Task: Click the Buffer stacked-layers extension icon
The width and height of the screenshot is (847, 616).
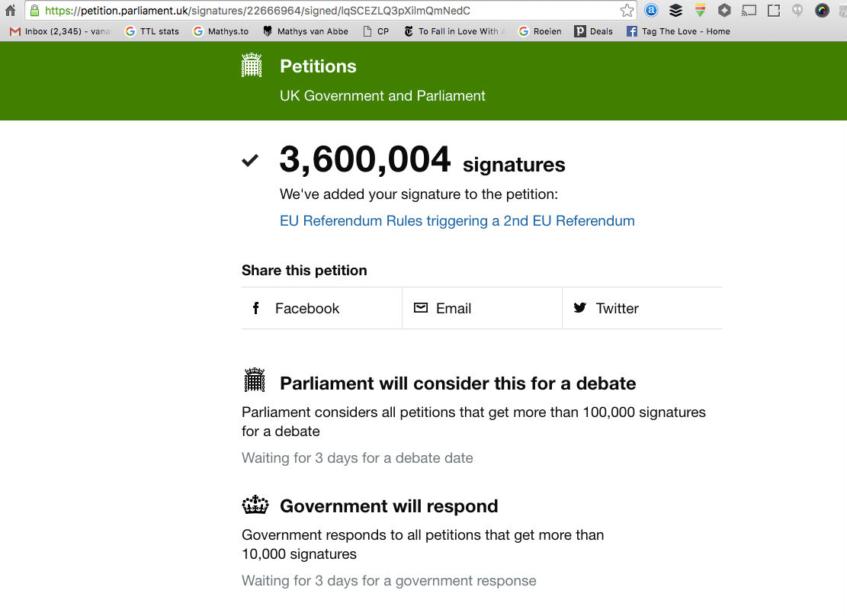Action: click(675, 11)
